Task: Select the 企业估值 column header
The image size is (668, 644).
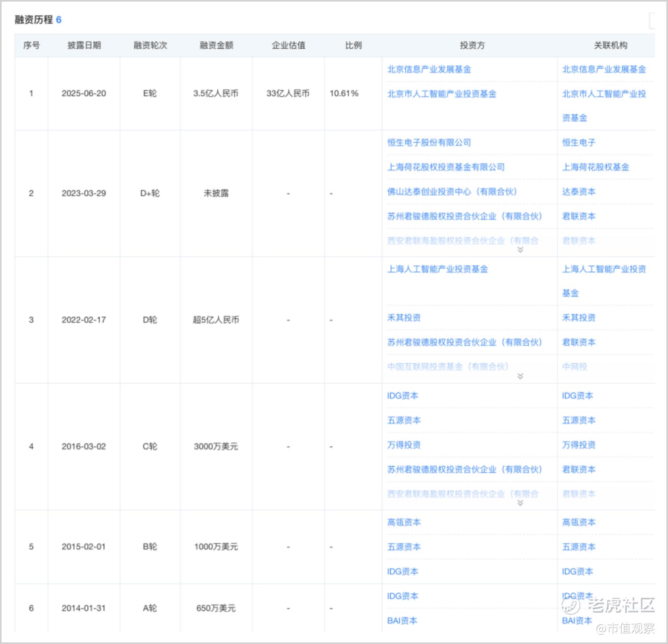Action: click(x=288, y=45)
